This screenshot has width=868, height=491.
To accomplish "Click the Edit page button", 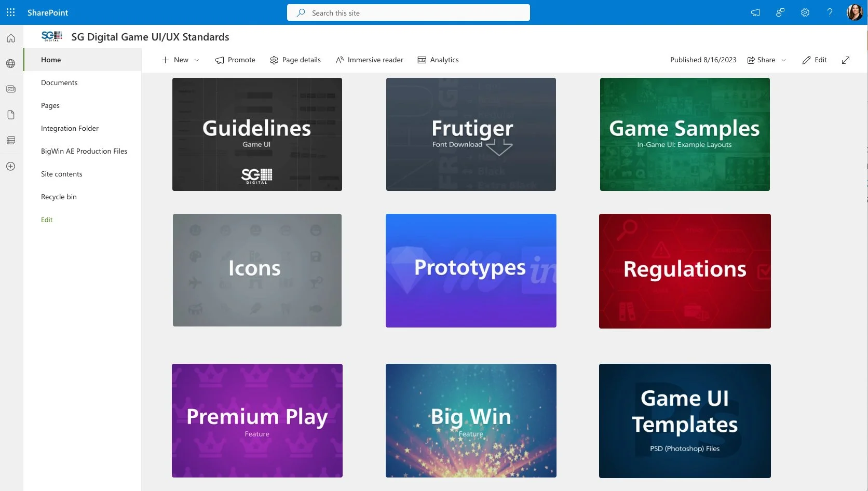I will (815, 60).
